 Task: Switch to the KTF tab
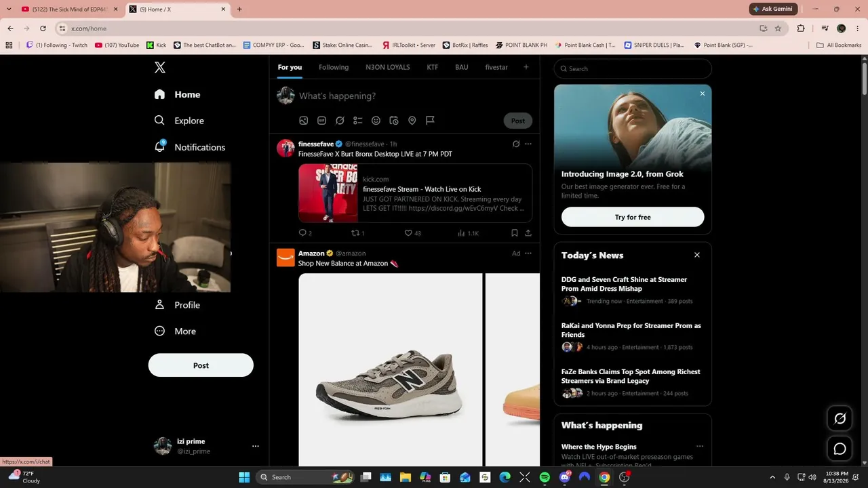click(433, 67)
